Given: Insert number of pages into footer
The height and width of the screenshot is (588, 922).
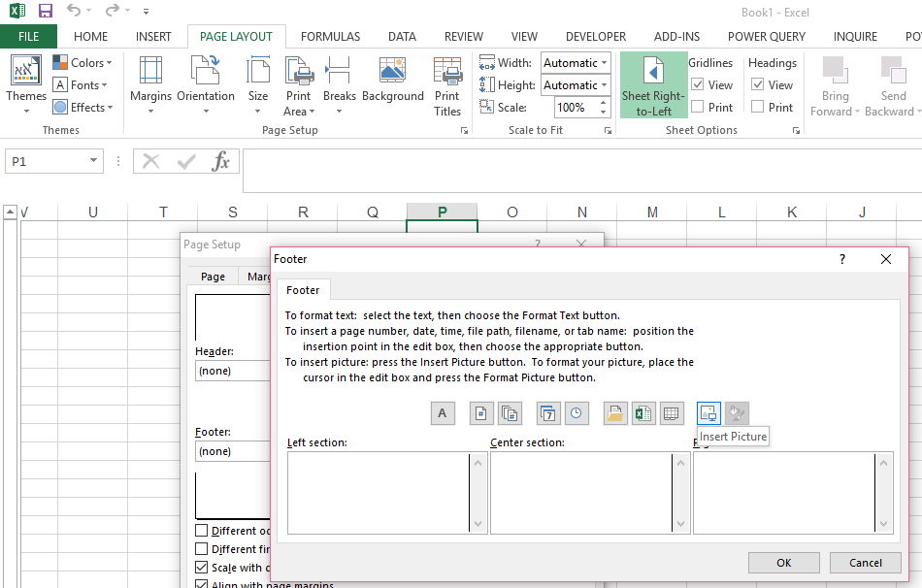Looking at the screenshot, I should tap(510, 413).
